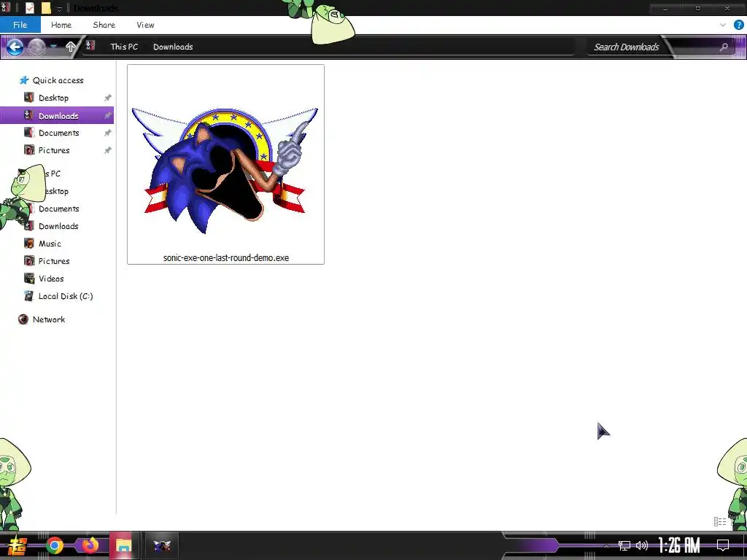The height and width of the screenshot is (560, 747).
Task: Launch Firefox from the taskbar
Action: pos(90,545)
